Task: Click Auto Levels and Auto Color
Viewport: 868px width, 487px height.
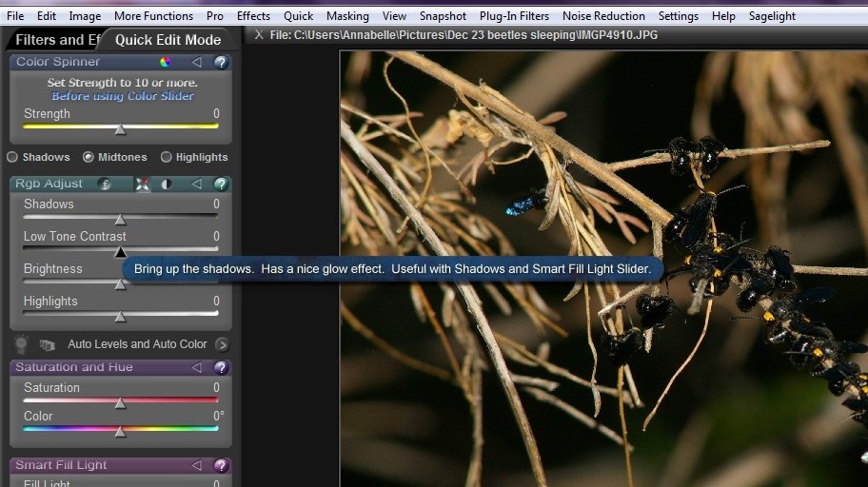Action: coord(137,344)
